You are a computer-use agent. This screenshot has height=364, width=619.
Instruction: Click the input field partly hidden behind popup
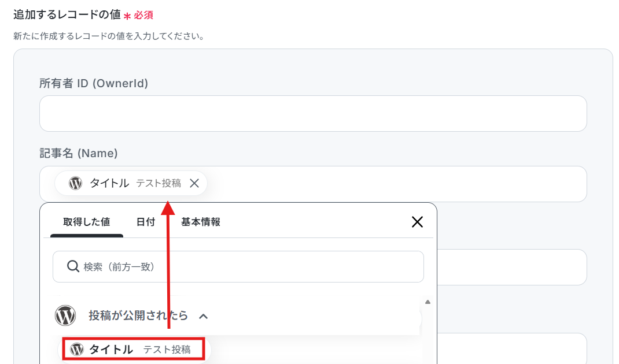(511, 267)
